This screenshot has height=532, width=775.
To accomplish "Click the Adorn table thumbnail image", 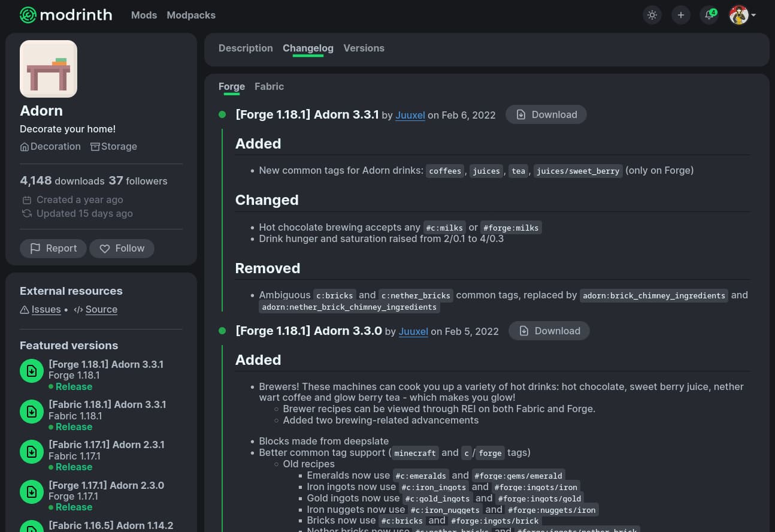I will coord(48,68).
